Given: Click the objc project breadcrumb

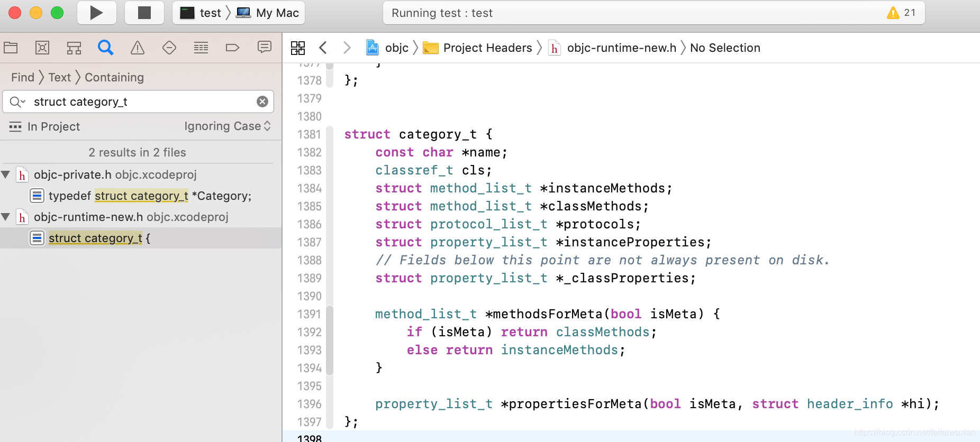Looking at the screenshot, I should point(387,48).
